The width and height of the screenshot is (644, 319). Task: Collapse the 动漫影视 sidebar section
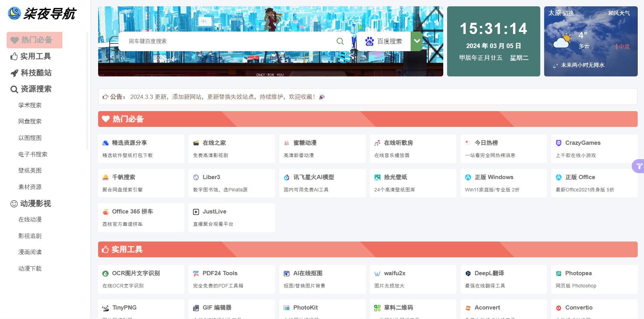click(x=31, y=204)
